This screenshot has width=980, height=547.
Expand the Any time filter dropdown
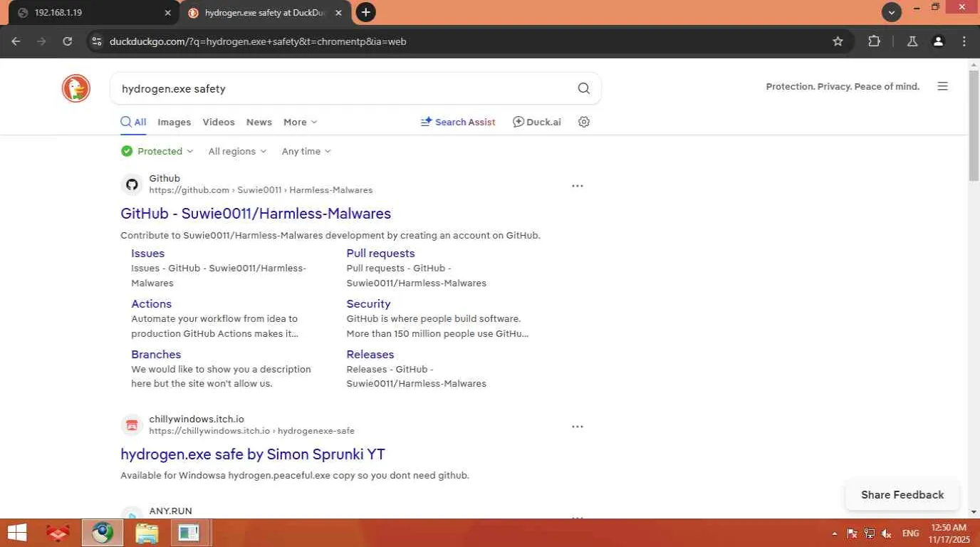point(306,151)
